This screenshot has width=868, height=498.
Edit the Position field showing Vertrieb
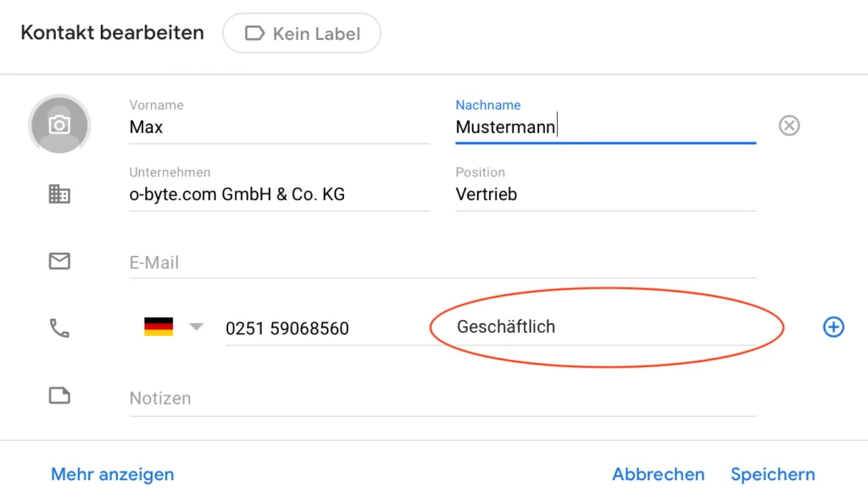point(604,194)
